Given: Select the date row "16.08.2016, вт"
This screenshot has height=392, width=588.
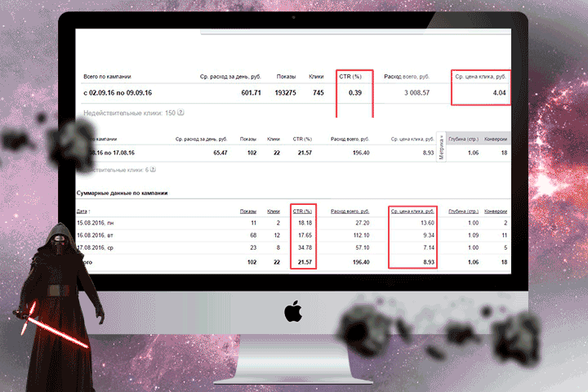Looking at the screenshot, I should click(x=95, y=235).
